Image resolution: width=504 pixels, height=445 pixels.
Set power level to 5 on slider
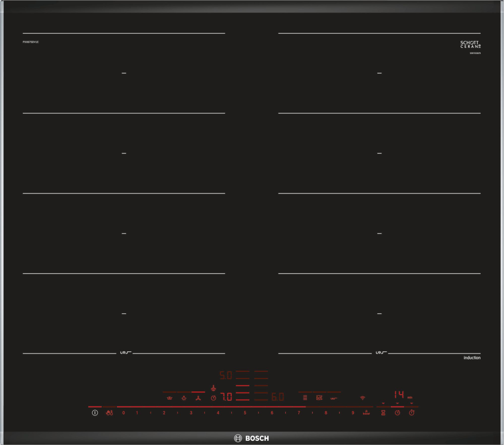pyautogui.click(x=245, y=413)
